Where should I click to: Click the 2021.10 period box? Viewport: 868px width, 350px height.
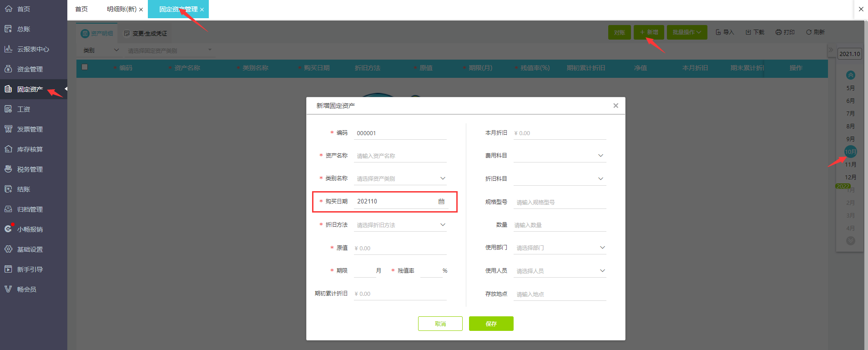[x=850, y=54]
